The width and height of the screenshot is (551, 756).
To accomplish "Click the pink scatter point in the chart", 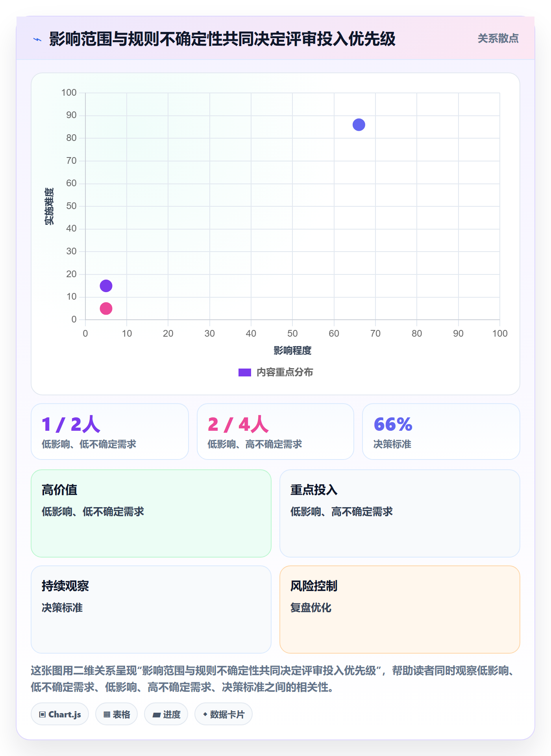I will point(106,308).
